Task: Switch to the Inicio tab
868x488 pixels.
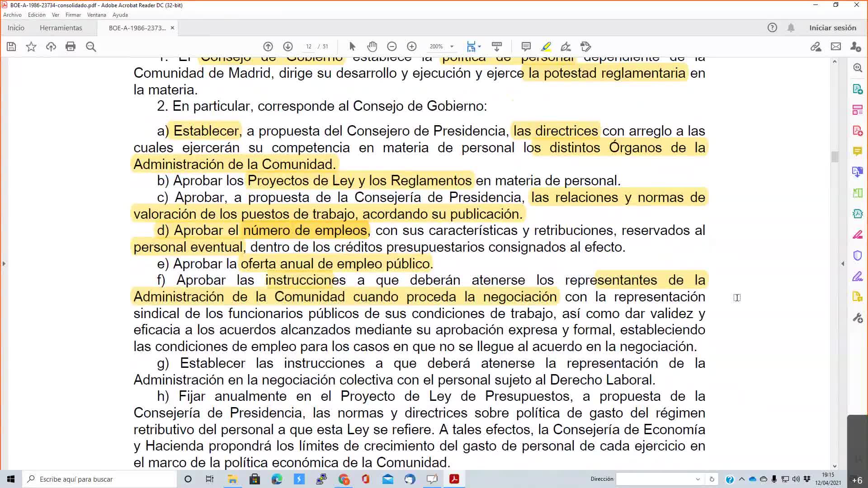Action: (16, 28)
